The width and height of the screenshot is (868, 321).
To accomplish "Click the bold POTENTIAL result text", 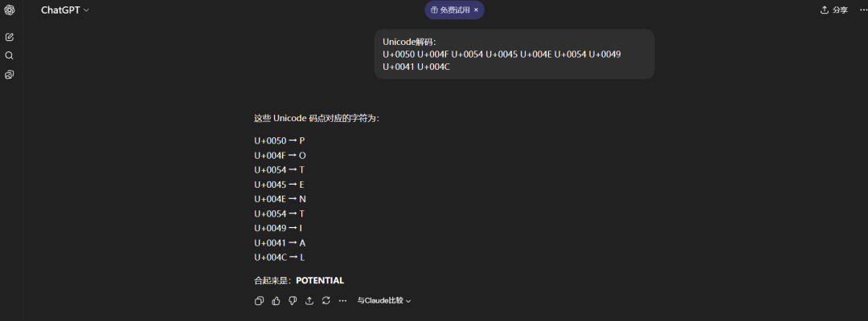I will pyautogui.click(x=320, y=280).
